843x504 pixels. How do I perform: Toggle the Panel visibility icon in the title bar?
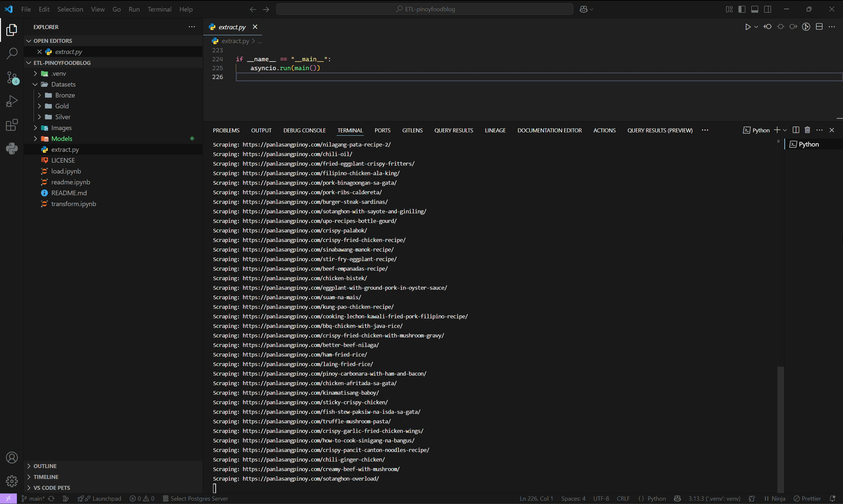[x=755, y=9]
